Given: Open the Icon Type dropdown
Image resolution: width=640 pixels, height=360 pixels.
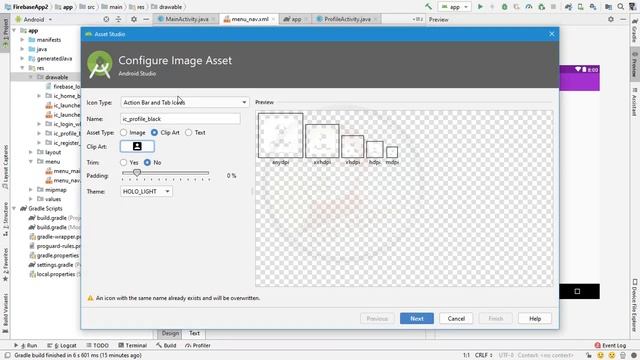Looking at the screenshot, I should tap(184, 102).
